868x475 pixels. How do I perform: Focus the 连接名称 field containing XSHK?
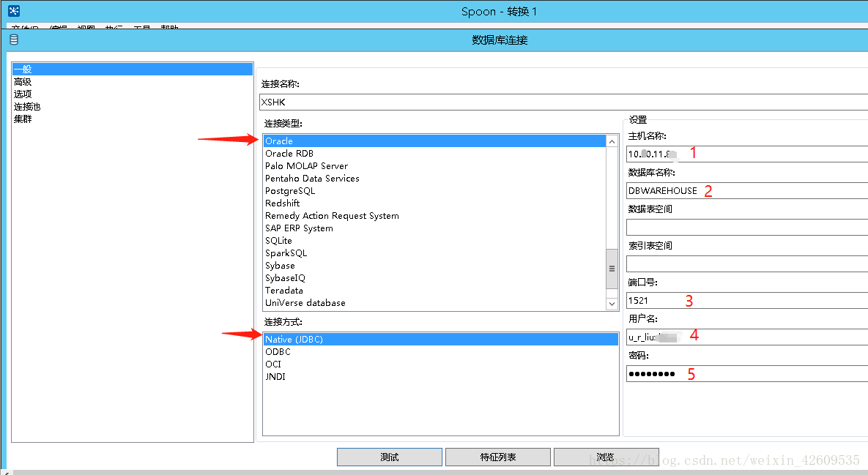[563, 102]
